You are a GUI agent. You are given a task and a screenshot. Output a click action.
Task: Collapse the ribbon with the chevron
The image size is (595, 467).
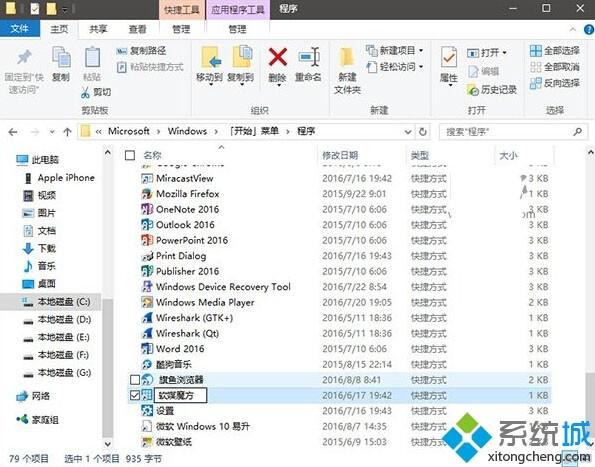(573, 30)
